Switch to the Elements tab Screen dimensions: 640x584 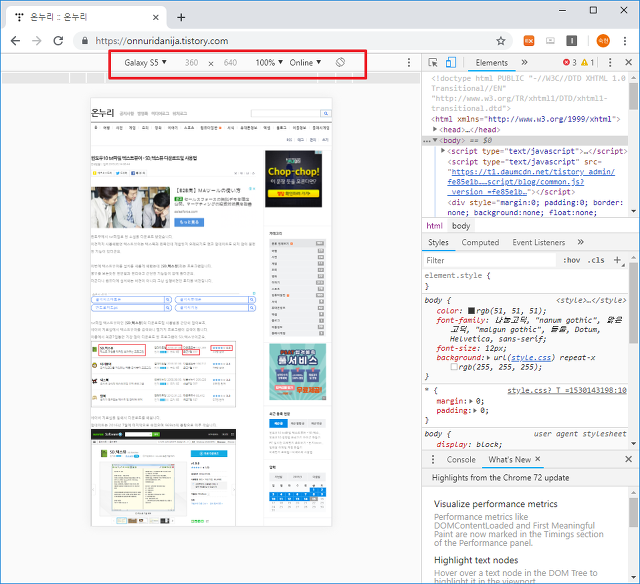491,62
